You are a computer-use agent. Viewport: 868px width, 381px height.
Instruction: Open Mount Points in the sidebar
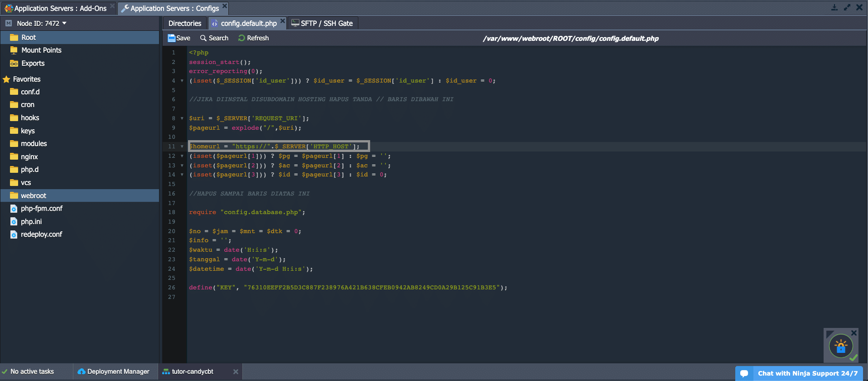(41, 50)
